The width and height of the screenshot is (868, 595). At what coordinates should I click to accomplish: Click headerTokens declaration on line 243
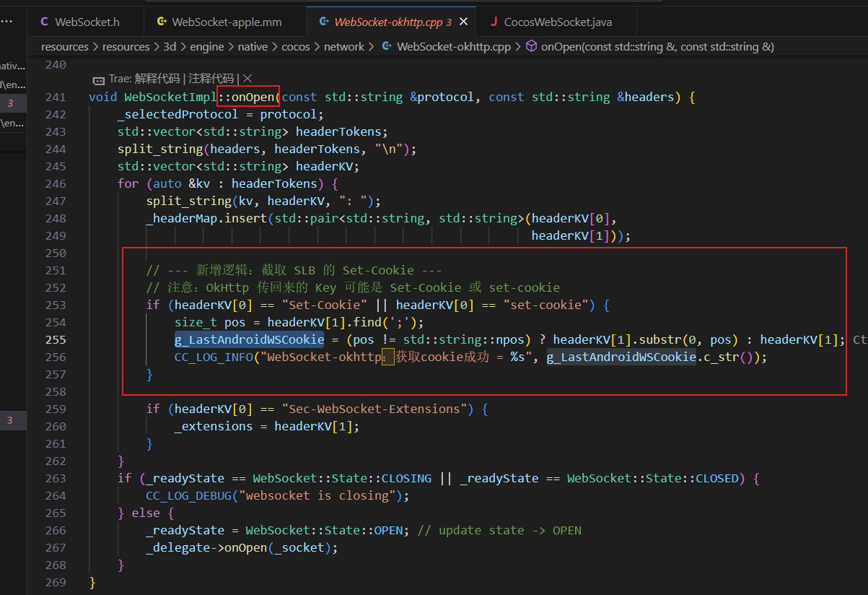[x=339, y=131]
